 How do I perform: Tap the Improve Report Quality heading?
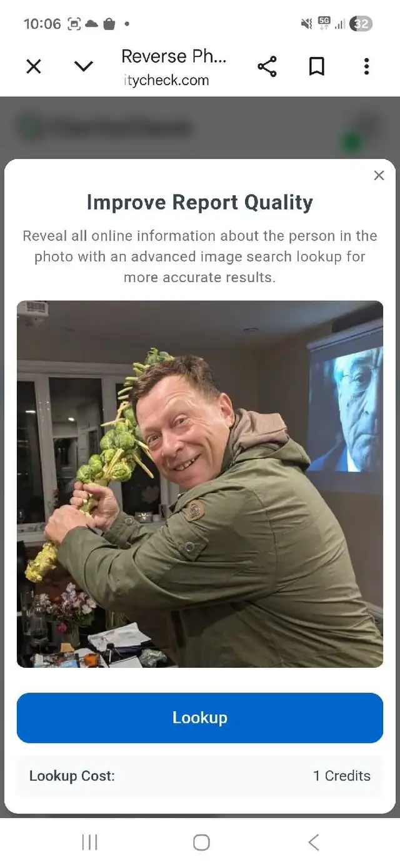pyautogui.click(x=200, y=203)
